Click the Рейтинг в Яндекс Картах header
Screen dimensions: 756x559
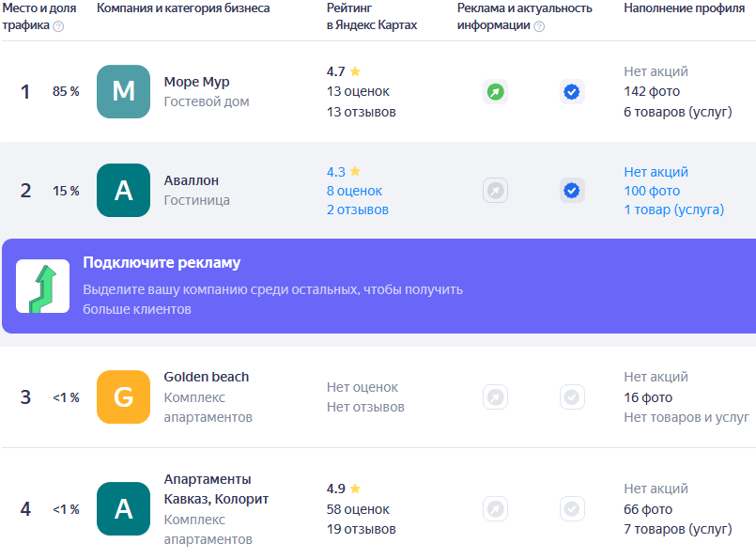click(x=372, y=16)
